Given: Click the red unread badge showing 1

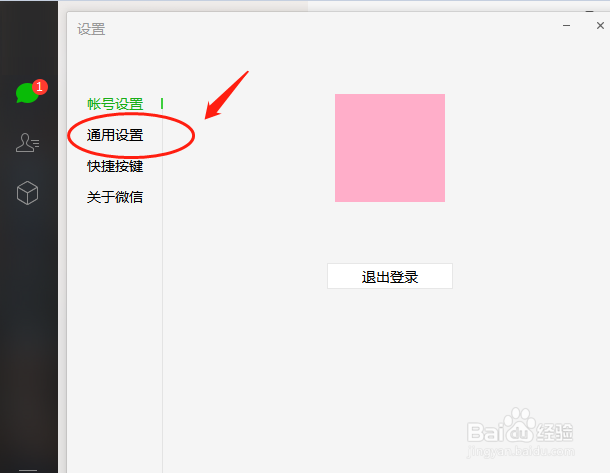Looking at the screenshot, I should (40, 87).
